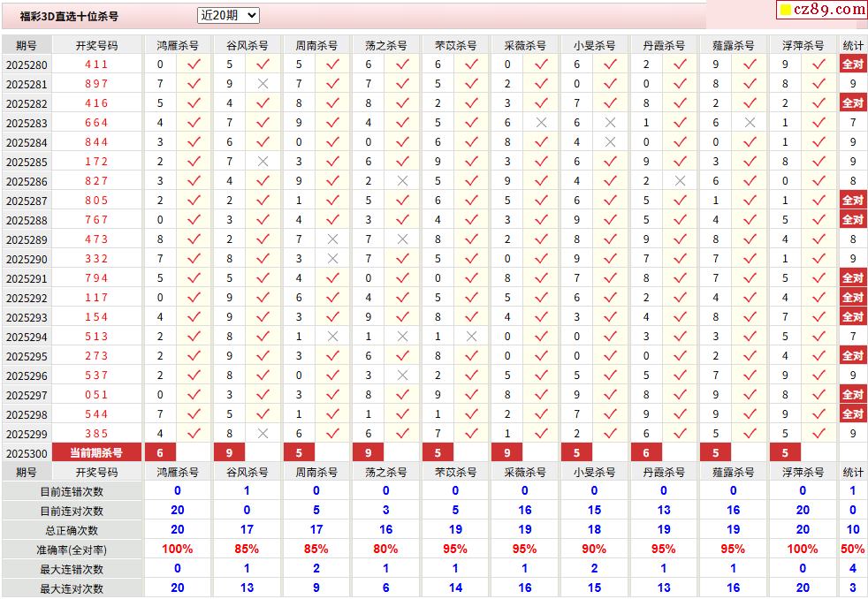
Task: Click the 最大连对次数 row label
Action: [x=72, y=588]
